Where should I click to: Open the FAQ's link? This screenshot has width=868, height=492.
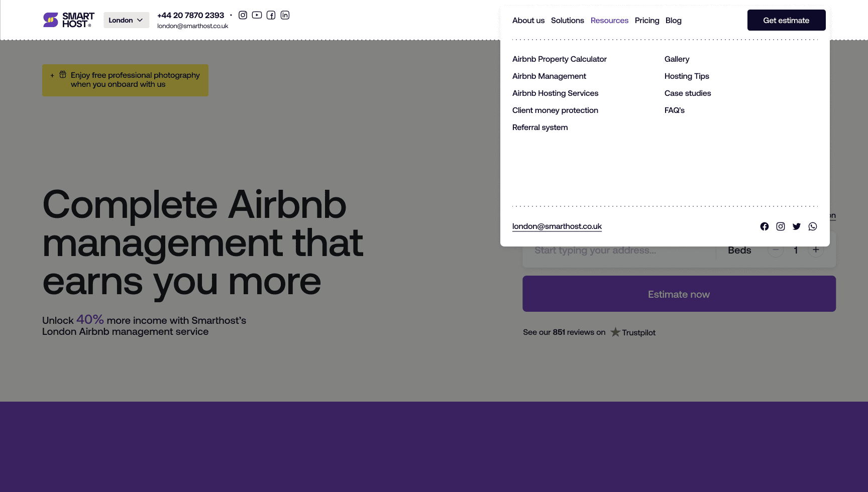click(675, 110)
